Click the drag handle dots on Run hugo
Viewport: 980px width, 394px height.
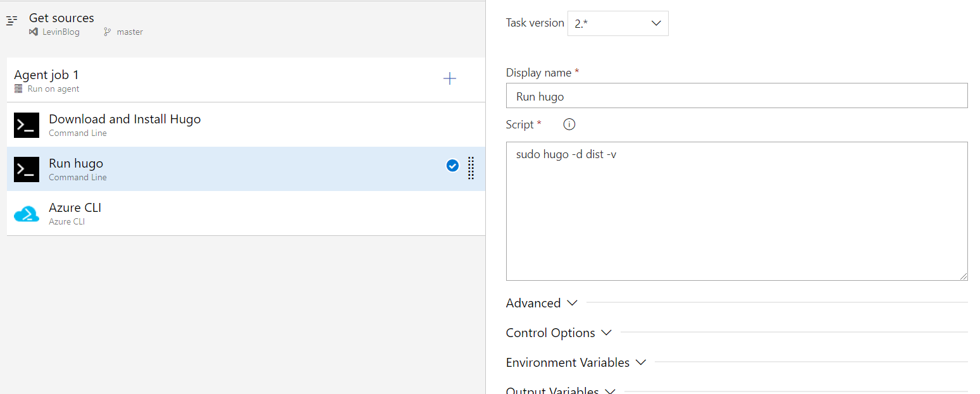471,168
